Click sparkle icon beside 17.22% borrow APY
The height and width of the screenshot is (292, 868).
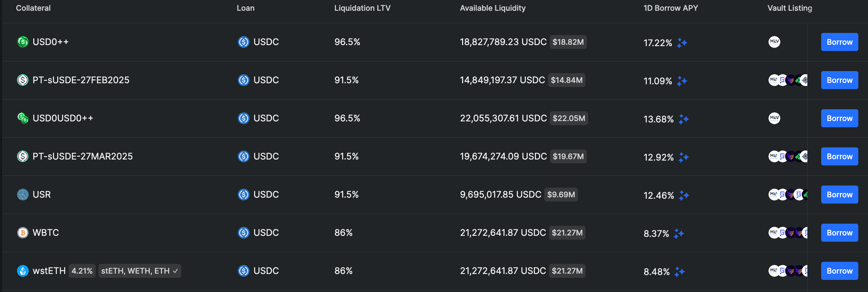pos(682,43)
